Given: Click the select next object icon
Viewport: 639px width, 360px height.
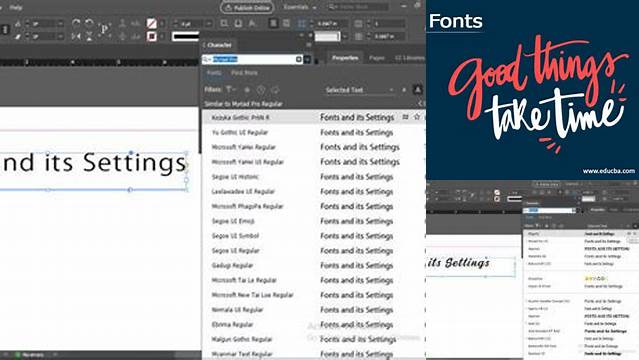Looking at the screenshot, I should 135,37.
